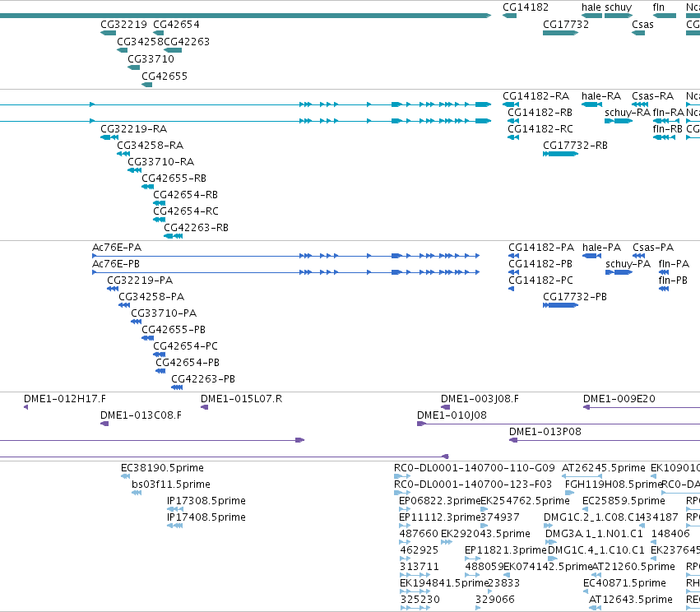
Task: Click protein Ac76E-PA label
Action: pyautogui.click(x=117, y=248)
